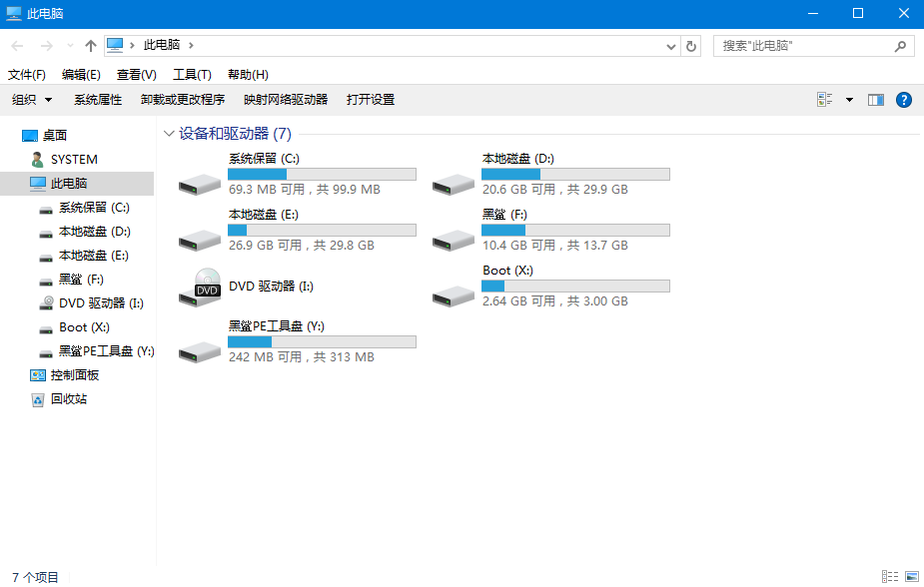Switch to details view via status bar icon
Image resolution: width=924 pixels, height=587 pixels.
[x=889, y=576]
